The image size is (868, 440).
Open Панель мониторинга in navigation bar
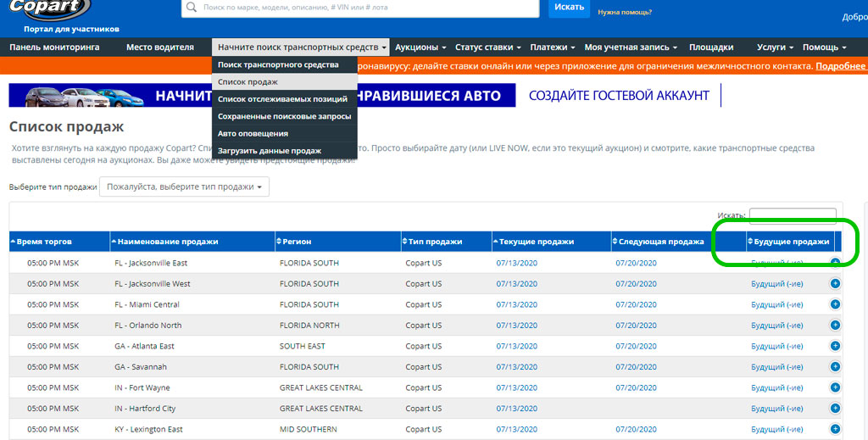pos(54,47)
